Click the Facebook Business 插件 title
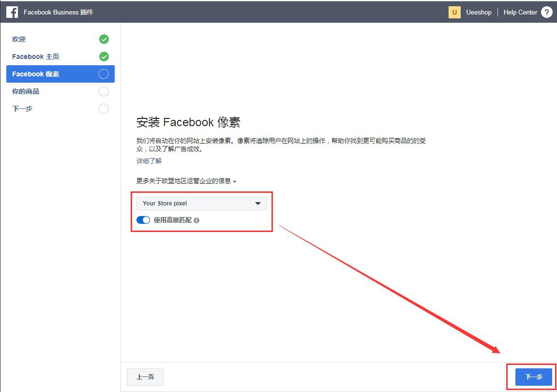Screen dimensions: 557x392 point(58,12)
